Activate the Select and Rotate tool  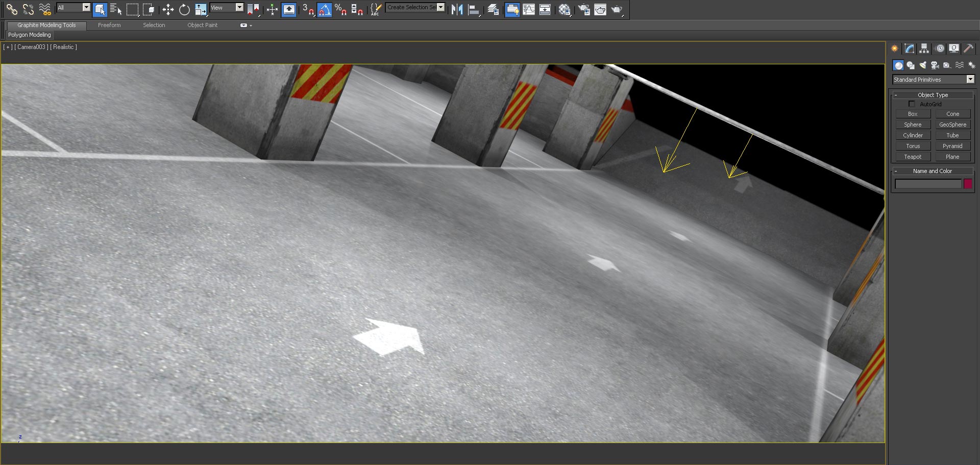184,9
